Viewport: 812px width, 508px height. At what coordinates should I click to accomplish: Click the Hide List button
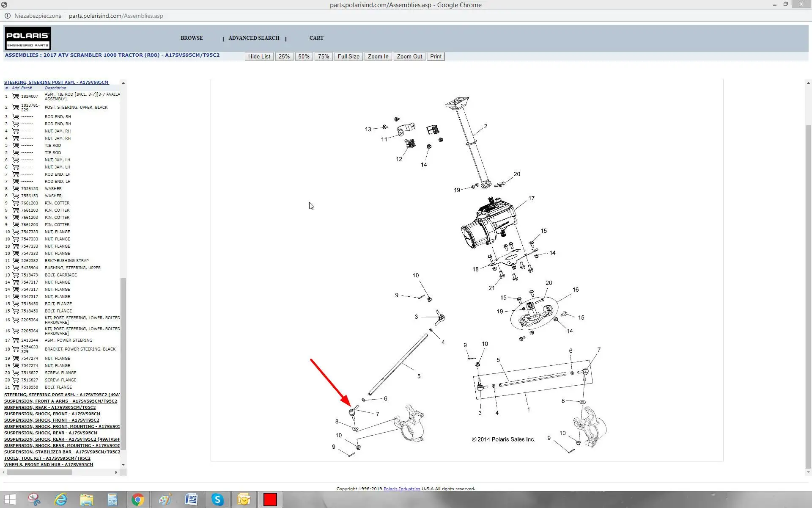[x=259, y=57]
